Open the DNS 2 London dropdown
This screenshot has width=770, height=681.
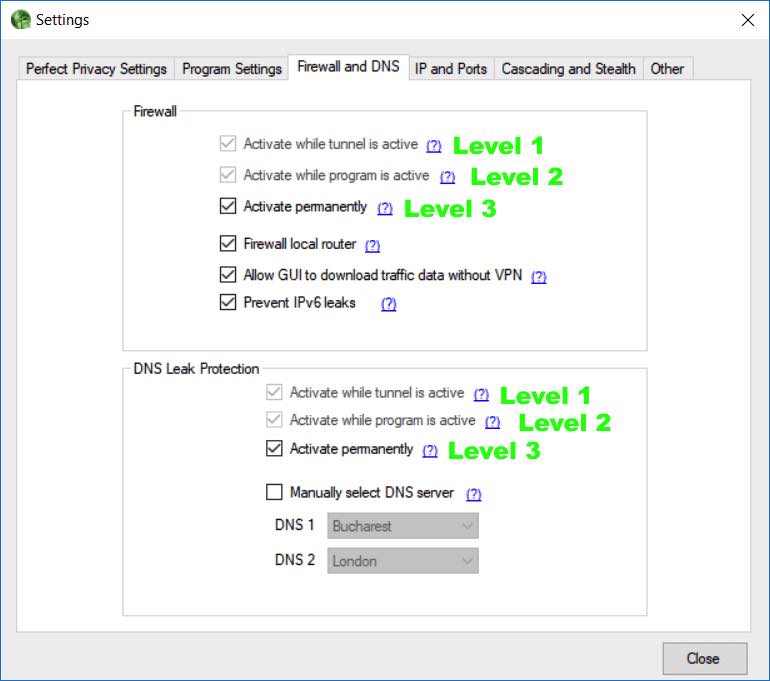point(403,561)
